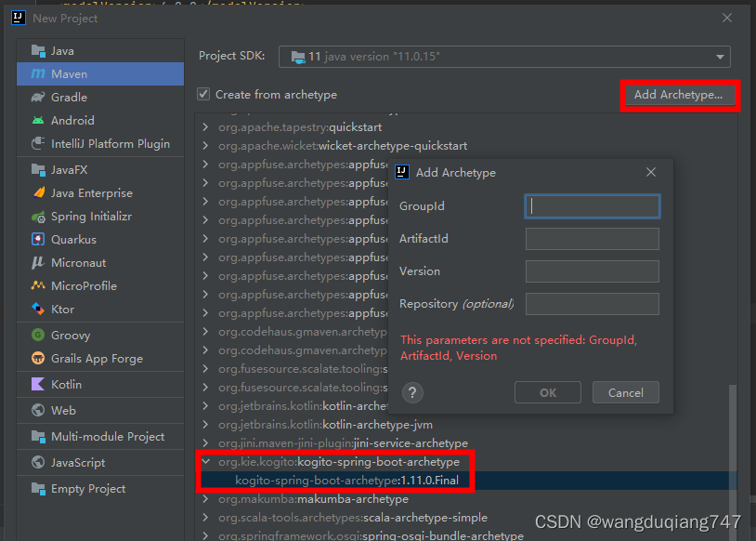Close the New Project window

tap(727, 18)
